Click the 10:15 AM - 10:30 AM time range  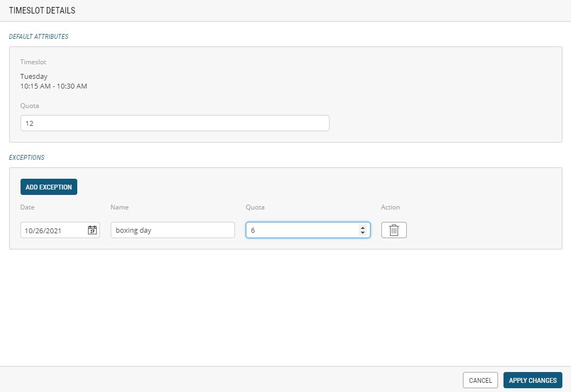click(x=53, y=86)
